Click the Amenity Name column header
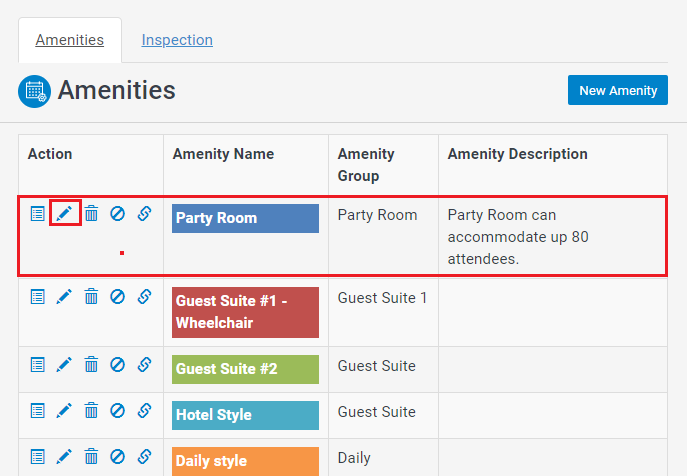The height and width of the screenshot is (476, 687). [x=223, y=154]
